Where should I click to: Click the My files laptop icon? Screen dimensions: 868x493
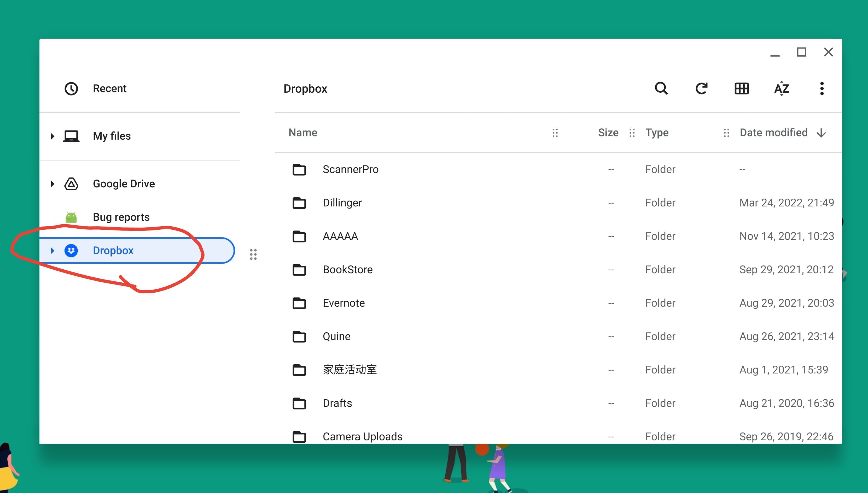71,136
